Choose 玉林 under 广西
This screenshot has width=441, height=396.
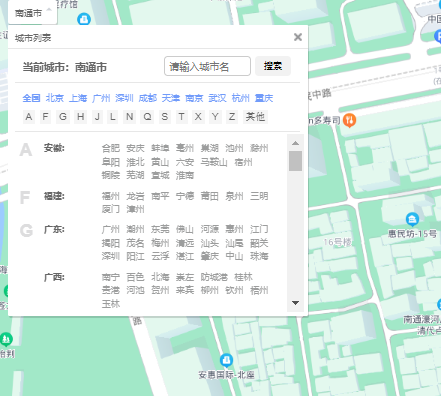111,304
